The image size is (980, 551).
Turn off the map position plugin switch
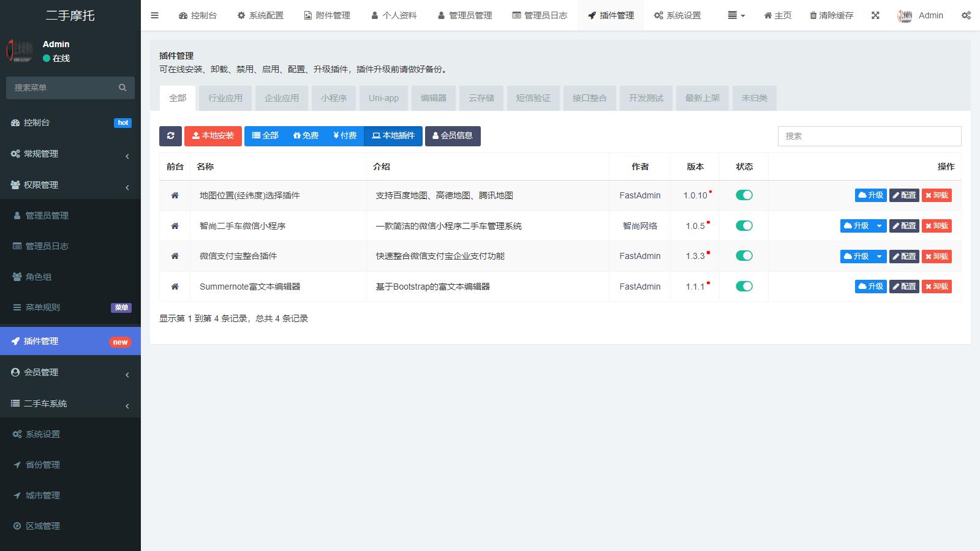click(x=744, y=195)
